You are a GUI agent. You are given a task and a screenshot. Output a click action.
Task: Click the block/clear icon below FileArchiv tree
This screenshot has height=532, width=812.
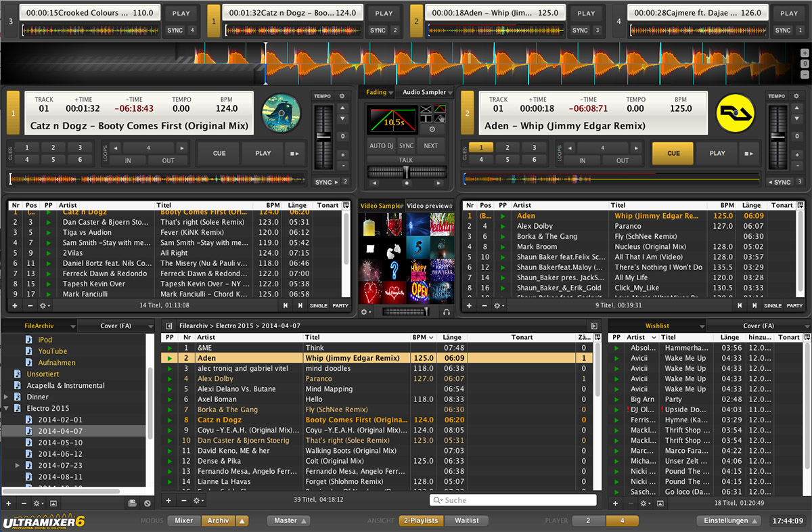pyautogui.click(x=148, y=504)
